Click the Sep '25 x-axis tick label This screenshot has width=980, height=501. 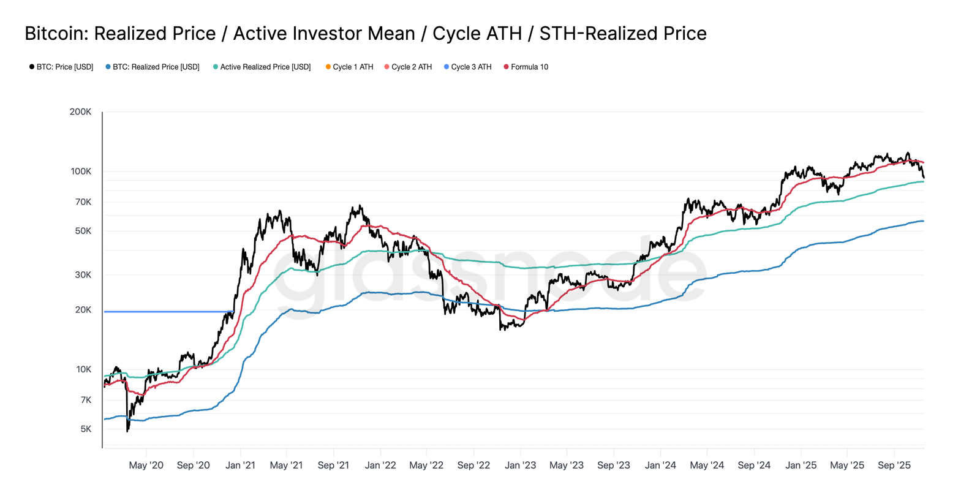click(894, 465)
